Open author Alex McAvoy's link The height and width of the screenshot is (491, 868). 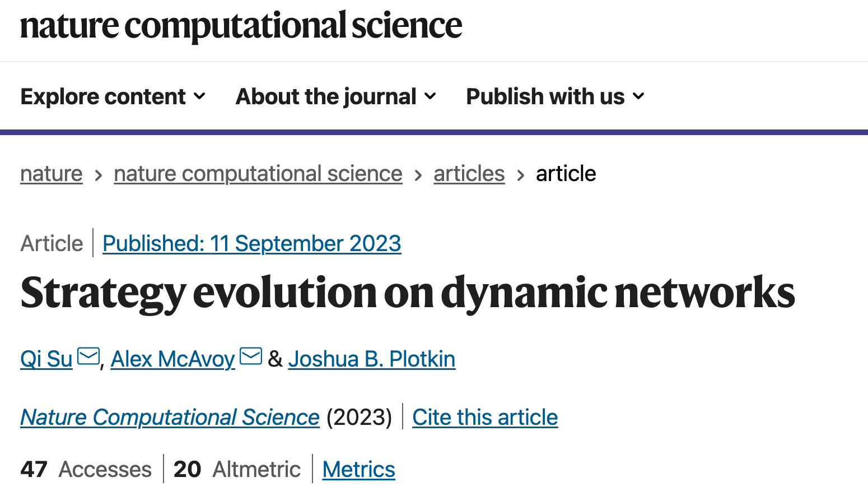tap(173, 359)
